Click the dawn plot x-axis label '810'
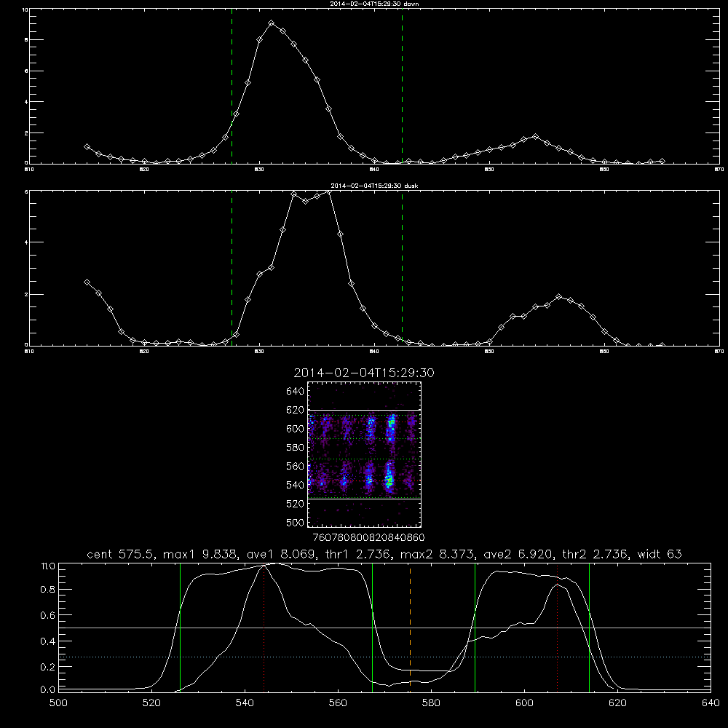 click(x=29, y=170)
